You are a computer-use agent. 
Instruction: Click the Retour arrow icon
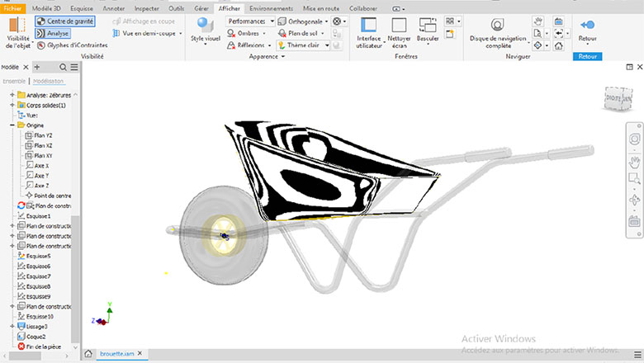coord(587,26)
